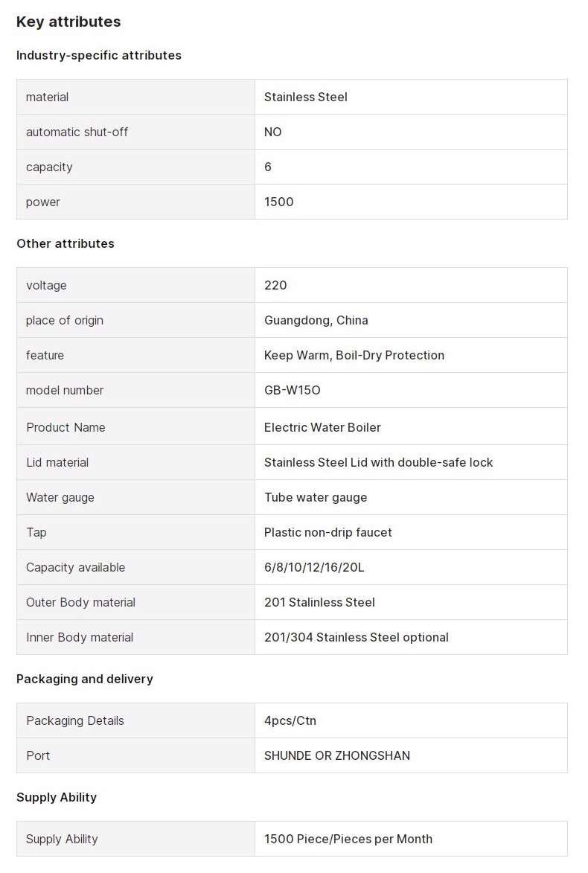Select the Industry-specific attributes heading

click(x=98, y=55)
